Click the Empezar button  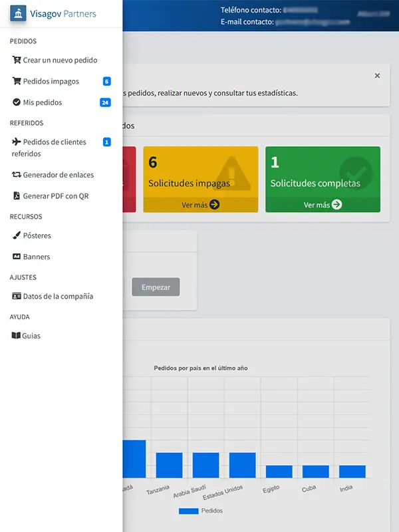pyautogui.click(x=156, y=287)
